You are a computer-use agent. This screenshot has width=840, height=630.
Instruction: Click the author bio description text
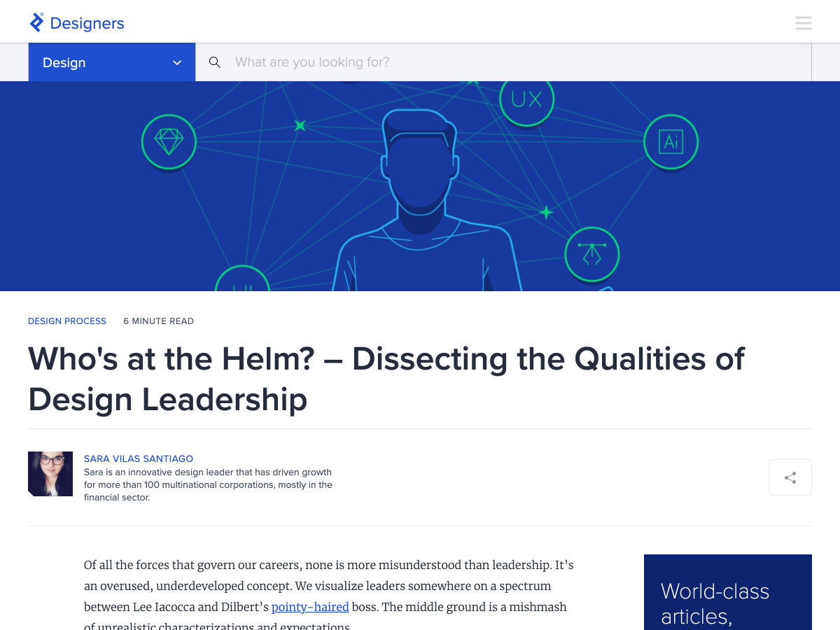tap(208, 485)
